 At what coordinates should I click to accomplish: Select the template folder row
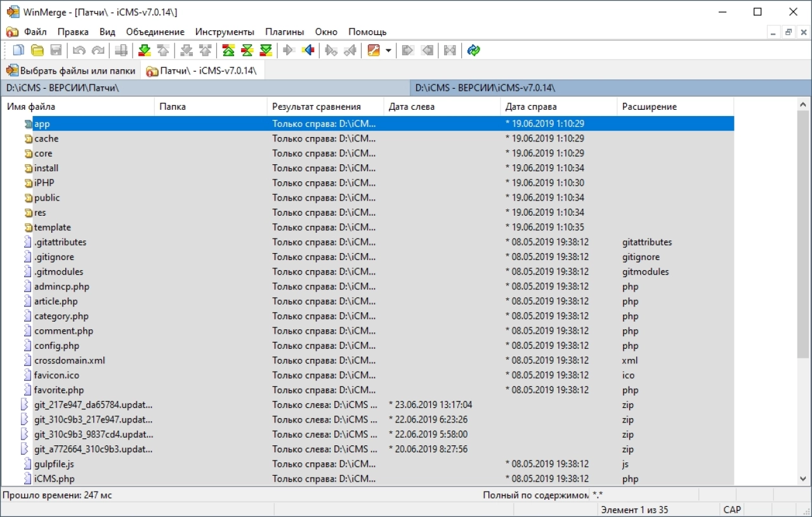[x=368, y=227]
